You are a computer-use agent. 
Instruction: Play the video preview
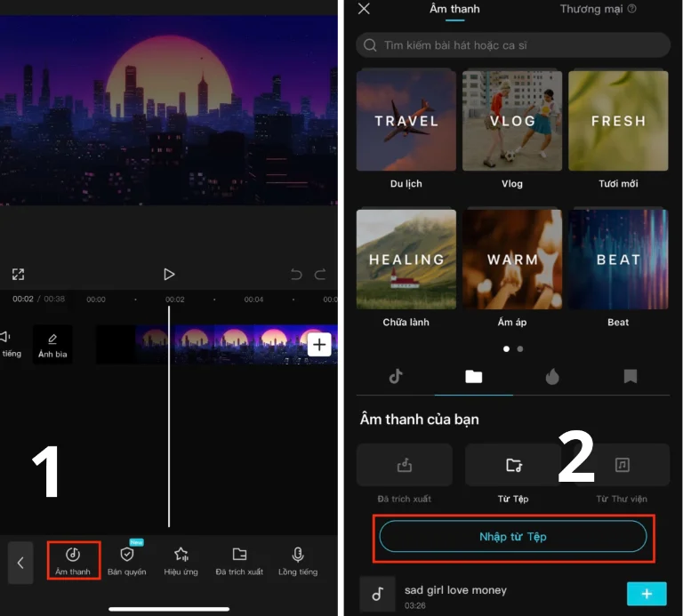point(169,275)
